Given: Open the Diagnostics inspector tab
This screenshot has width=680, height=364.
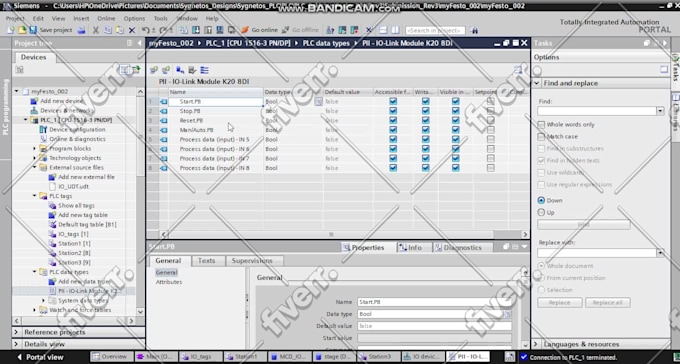Looking at the screenshot, I should pos(462,248).
